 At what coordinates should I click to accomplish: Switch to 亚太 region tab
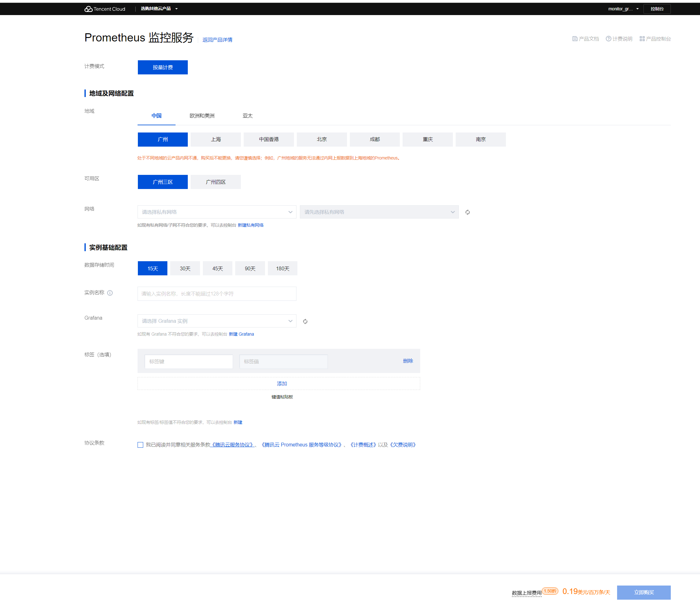tap(247, 116)
